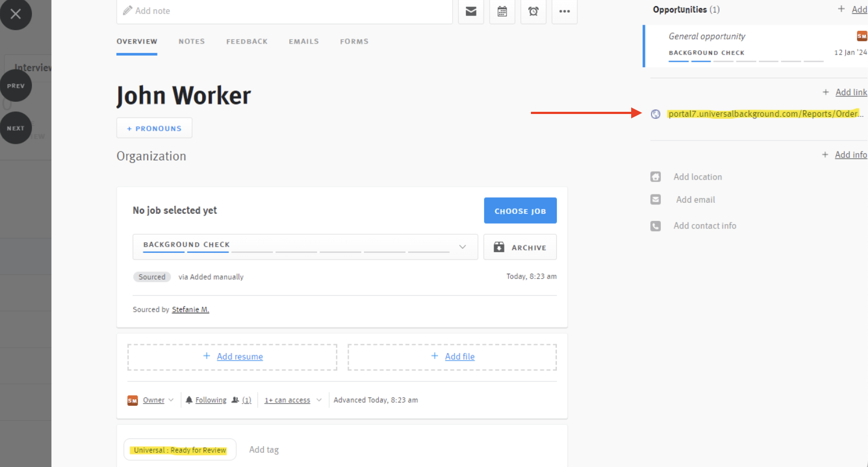The height and width of the screenshot is (467, 868).
Task: Open the portal7.universalbackground.com report link
Action: tap(766, 114)
